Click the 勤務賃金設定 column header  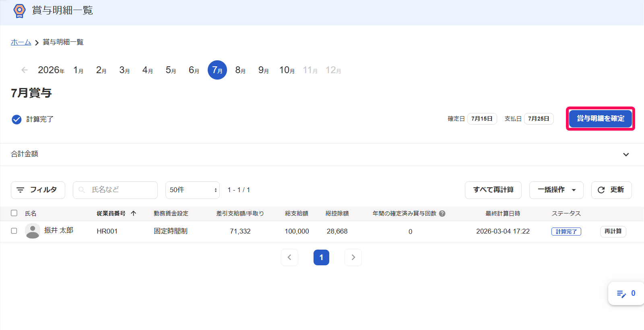pyautogui.click(x=171, y=213)
